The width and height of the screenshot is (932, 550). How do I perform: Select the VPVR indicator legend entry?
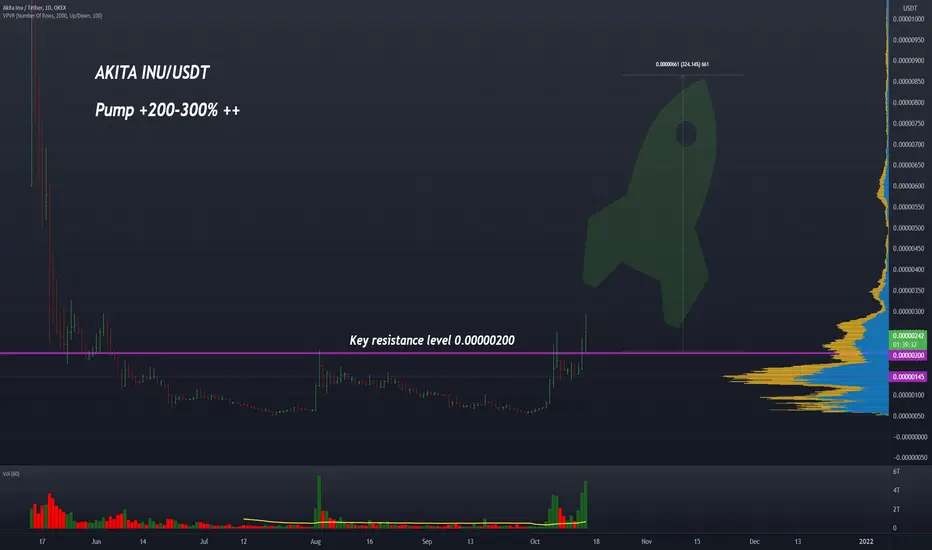[52, 16]
